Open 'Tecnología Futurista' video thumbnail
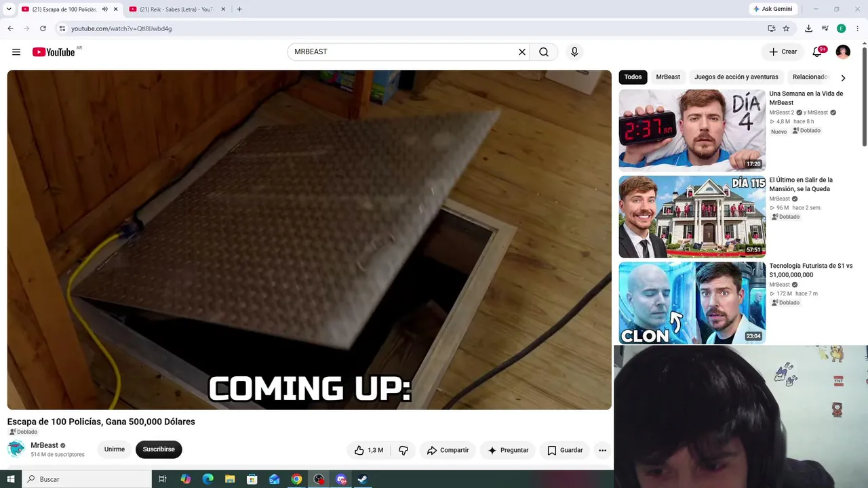The height and width of the screenshot is (488, 868). (x=692, y=303)
